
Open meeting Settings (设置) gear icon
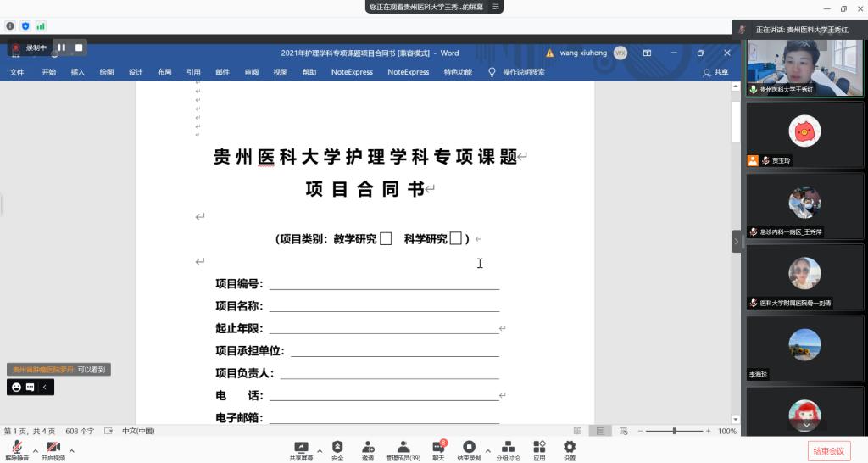[570, 447]
